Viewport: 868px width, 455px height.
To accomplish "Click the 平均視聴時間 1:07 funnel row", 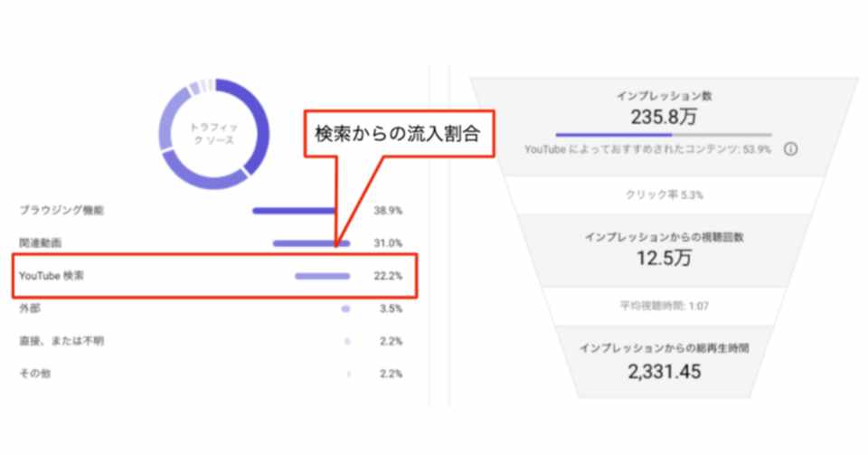I will point(664,306).
